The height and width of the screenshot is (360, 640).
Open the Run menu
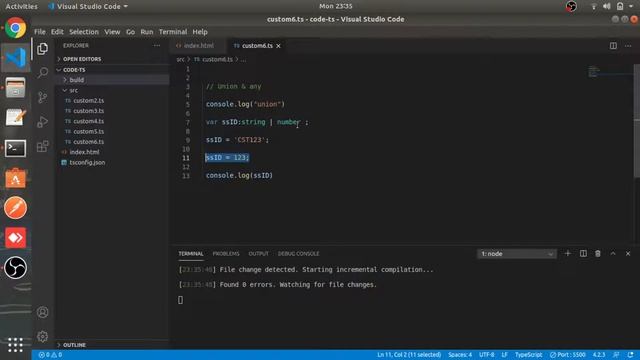147,32
